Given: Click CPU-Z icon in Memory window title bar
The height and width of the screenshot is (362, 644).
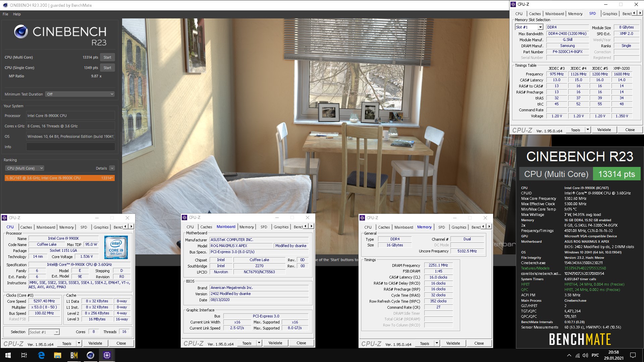Looking at the screenshot, I should (x=362, y=218).
